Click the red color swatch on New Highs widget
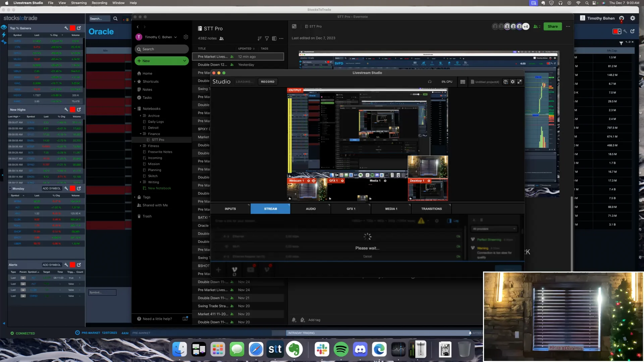Image resolution: width=644 pixels, height=362 pixels. 72,110
